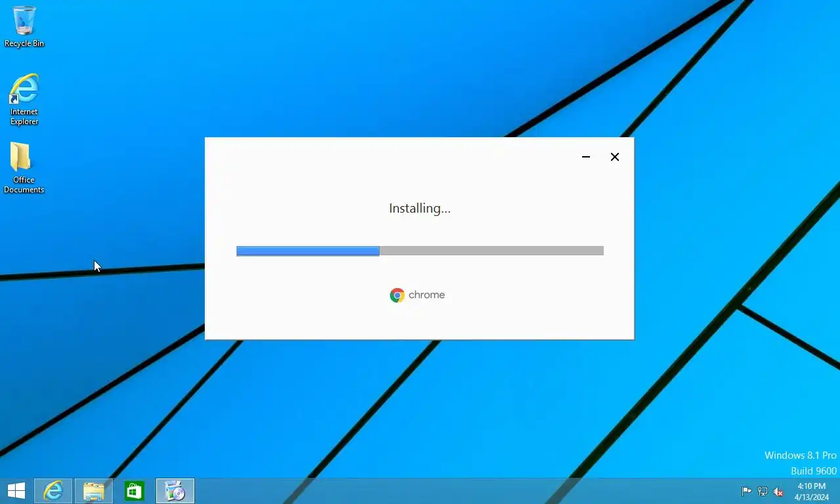The image size is (840, 504).
Task: Open the network tray icon
Action: [763, 492]
